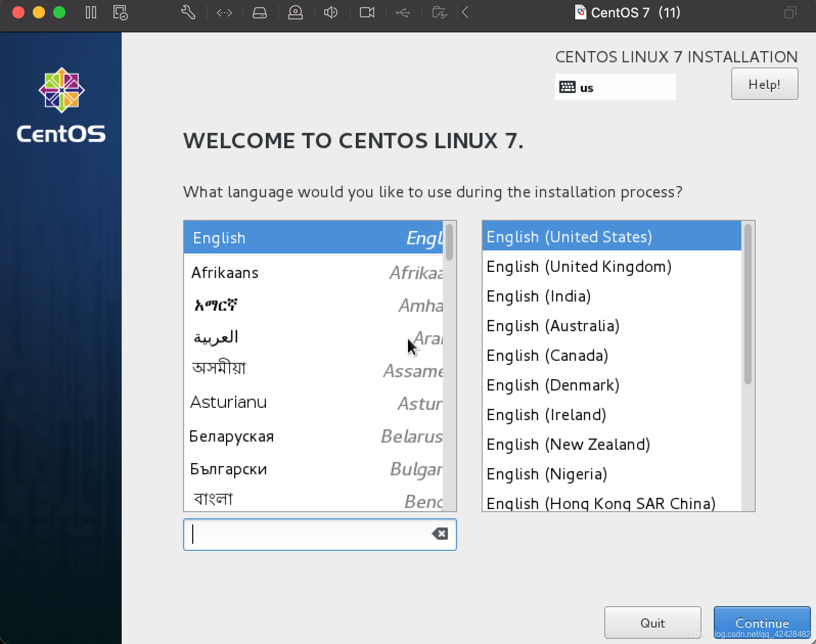Choose English (Canada)
This screenshot has width=816, height=644.
click(x=611, y=355)
